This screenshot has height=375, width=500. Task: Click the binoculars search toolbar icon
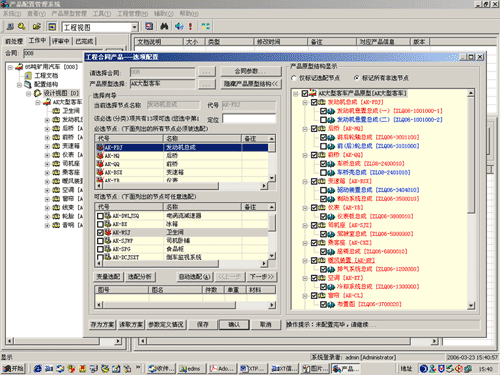pyautogui.click(x=164, y=26)
